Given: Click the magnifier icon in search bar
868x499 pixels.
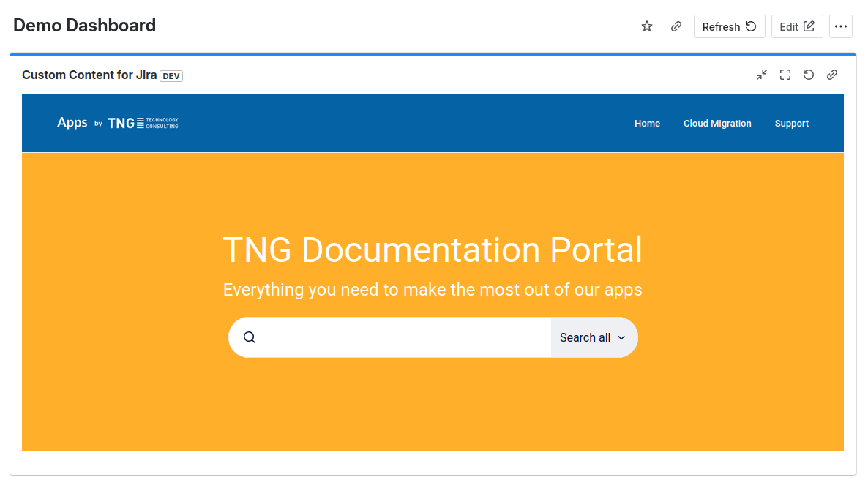Looking at the screenshot, I should 250,337.
